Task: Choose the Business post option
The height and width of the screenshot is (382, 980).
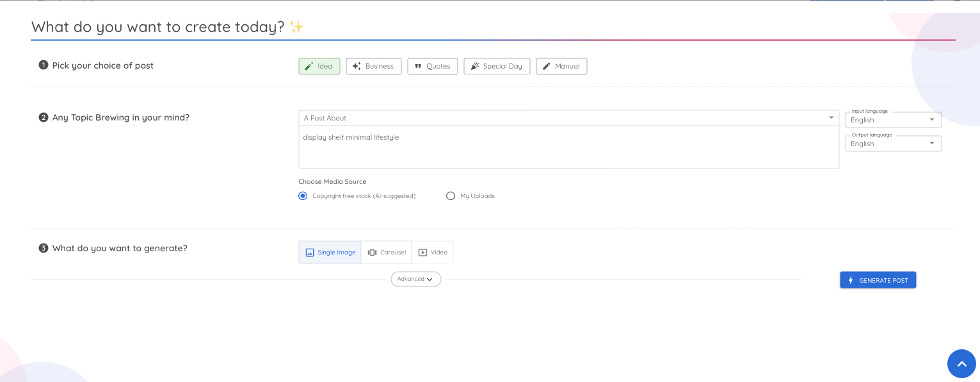Action: tap(374, 66)
